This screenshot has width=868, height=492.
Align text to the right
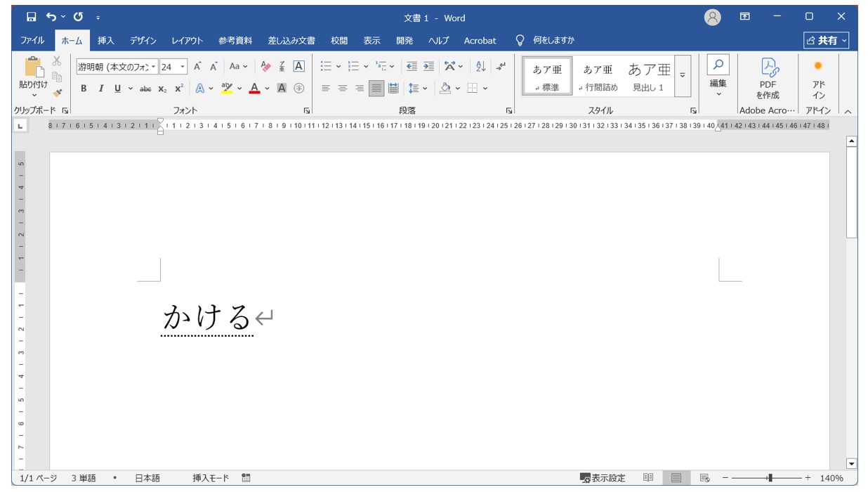pos(360,89)
